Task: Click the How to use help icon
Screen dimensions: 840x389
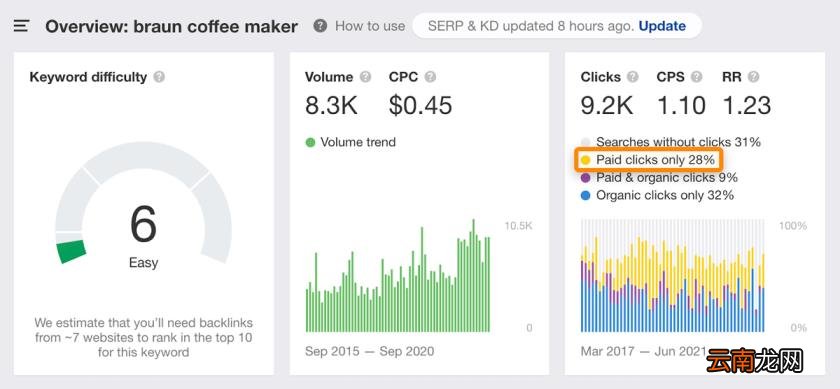Action: coord(320,26)
